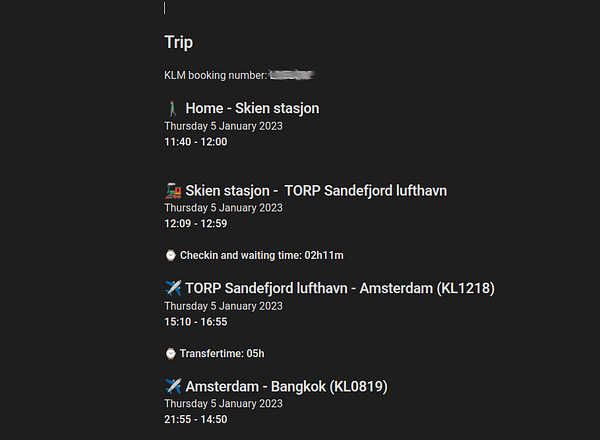Click the Amsterdam - Bangkok (KL0819) heading
This screenshot has height=440, width=600.
click(x=286, y=386)
